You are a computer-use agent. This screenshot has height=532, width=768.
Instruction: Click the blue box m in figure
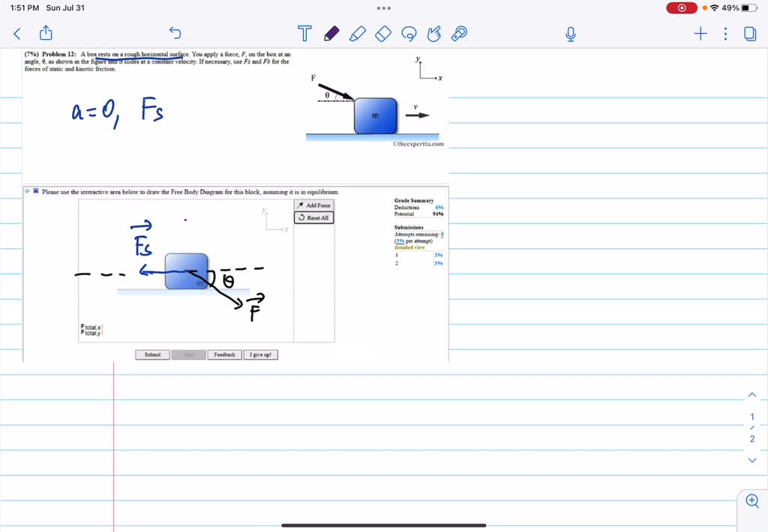[x=375, y=115]
